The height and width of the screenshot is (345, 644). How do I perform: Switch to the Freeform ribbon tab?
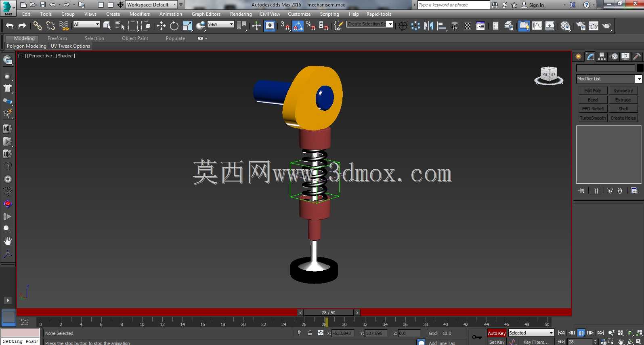(x=57, y=38)
